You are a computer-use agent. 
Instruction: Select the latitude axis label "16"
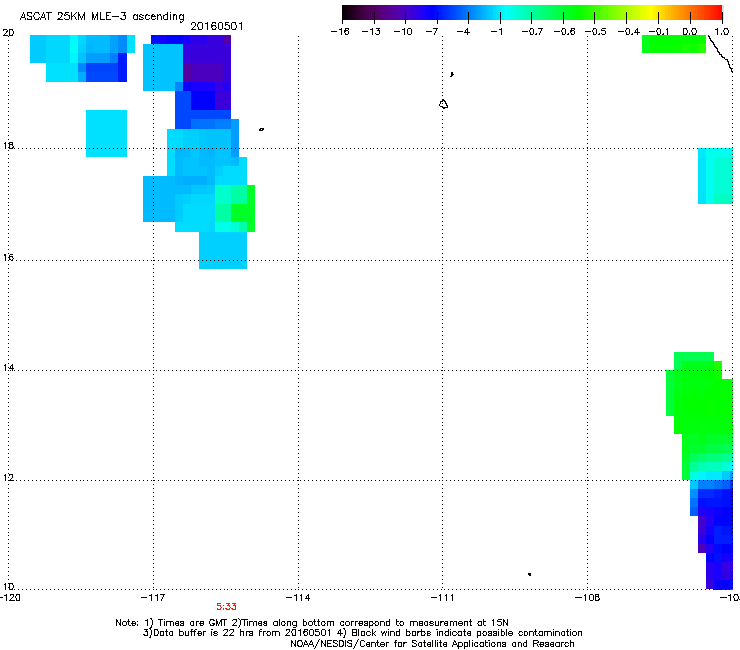(8, 257)
